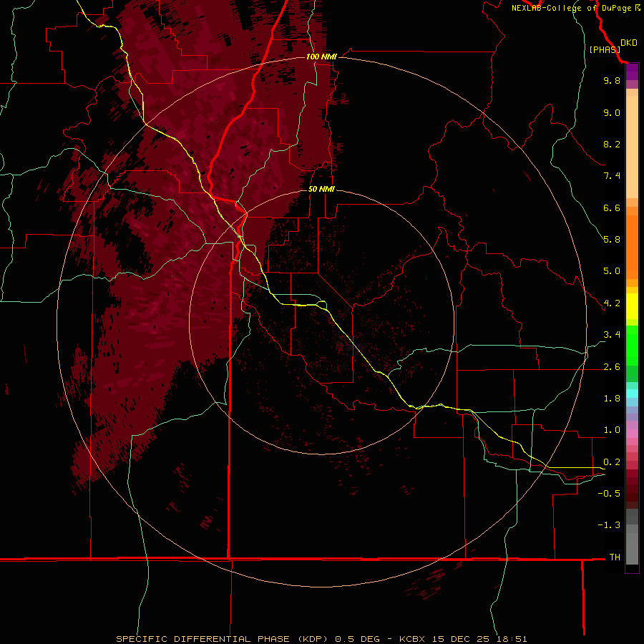The image size is (644, 644).
Task: Click the purple top band of color scale
Action: point(632,72)
